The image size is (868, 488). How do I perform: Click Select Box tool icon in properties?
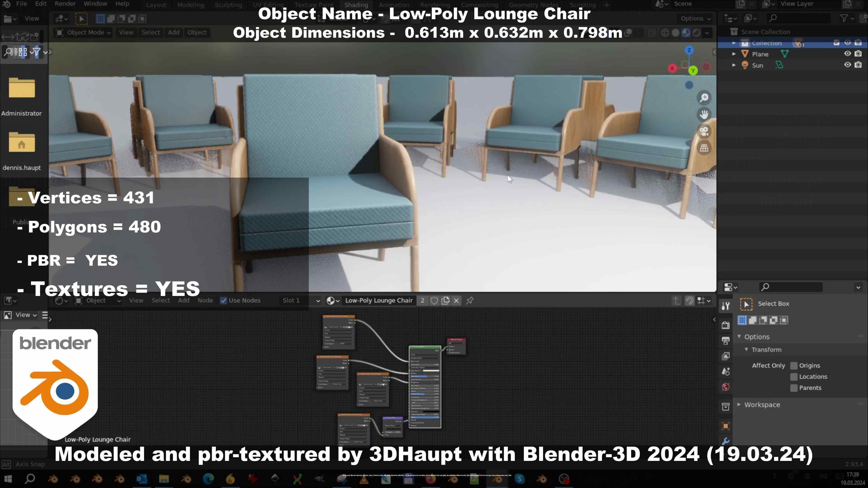click(746, 304)
